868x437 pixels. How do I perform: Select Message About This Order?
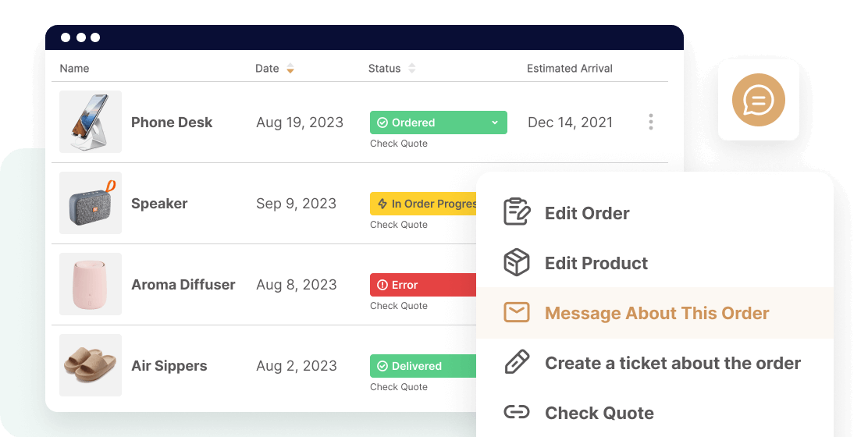point(655,313)
